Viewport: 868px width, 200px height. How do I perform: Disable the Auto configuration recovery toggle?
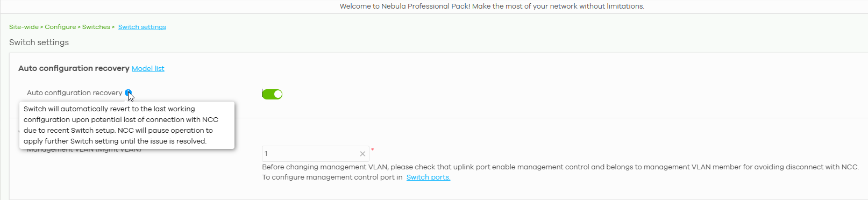(x=272, y=94)
